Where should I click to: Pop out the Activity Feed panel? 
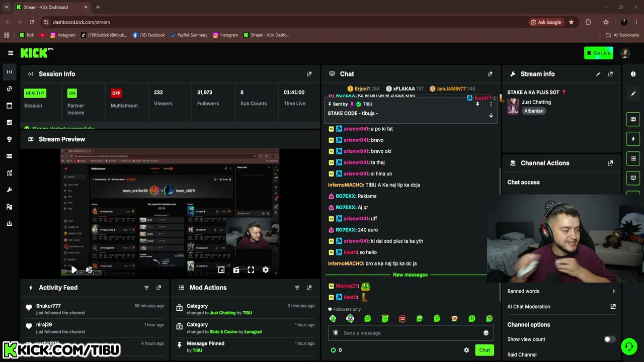158,288
